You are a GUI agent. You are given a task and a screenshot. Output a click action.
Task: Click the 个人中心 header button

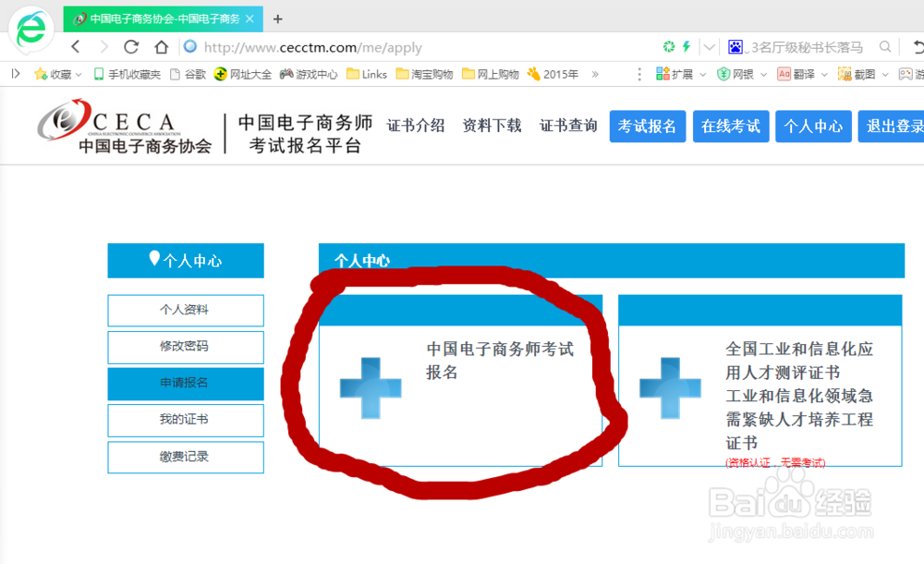click(x=813, y=126)
